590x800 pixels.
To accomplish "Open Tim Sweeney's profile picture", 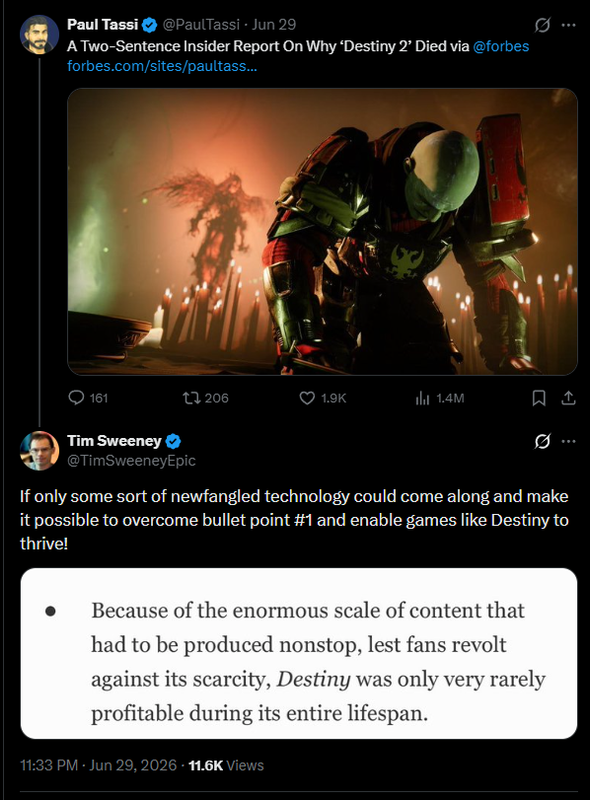I will click(39, 451).
